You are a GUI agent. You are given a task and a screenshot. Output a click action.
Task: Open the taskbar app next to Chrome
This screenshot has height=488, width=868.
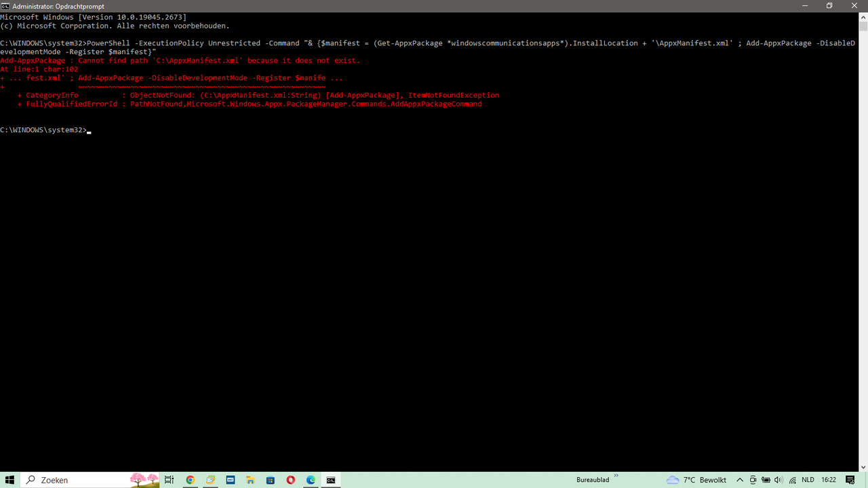tap(210, 480)
